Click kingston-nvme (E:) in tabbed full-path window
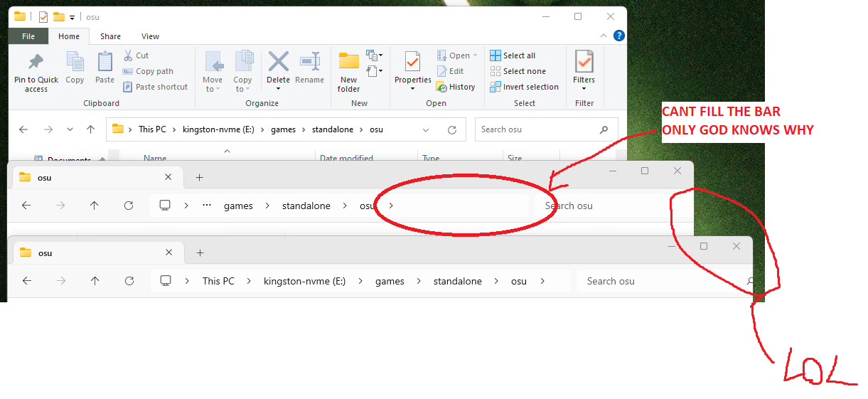The width and height of the screenshot is (868, 399). (304, 281)
